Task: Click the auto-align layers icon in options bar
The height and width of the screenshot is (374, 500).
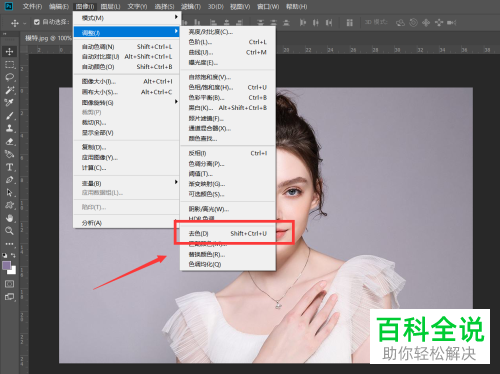Action: click(349, 22)
